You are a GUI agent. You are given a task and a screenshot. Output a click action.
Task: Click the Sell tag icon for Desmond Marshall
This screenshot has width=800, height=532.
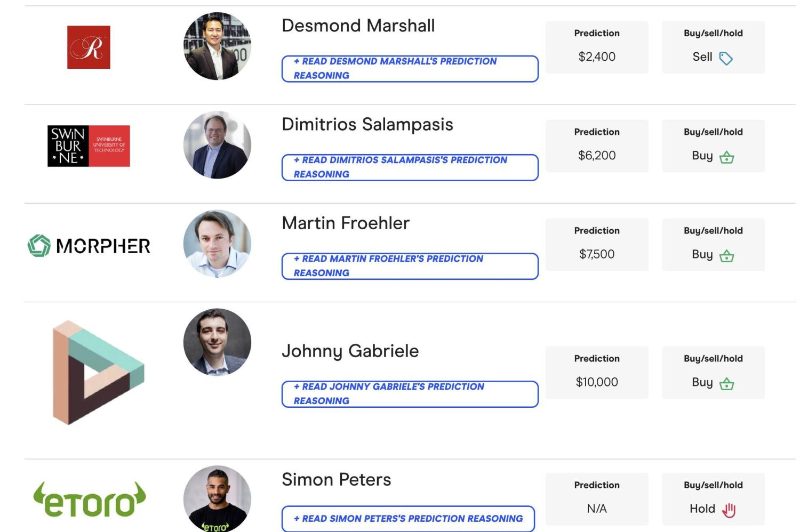pyautogui.click(x=726, y=58)
